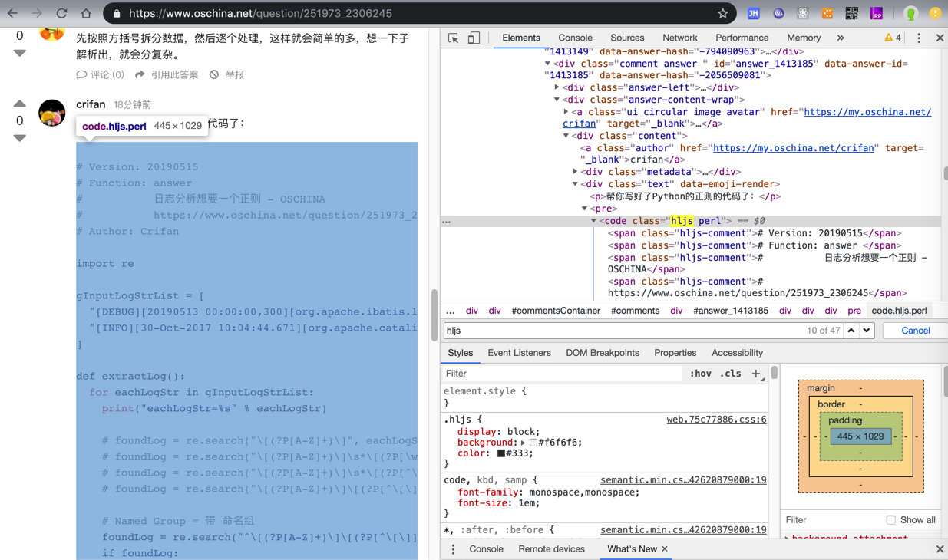Open DevTools customize three-dot menu
This screenshot has width=948, height=560.
coord(919,38)
